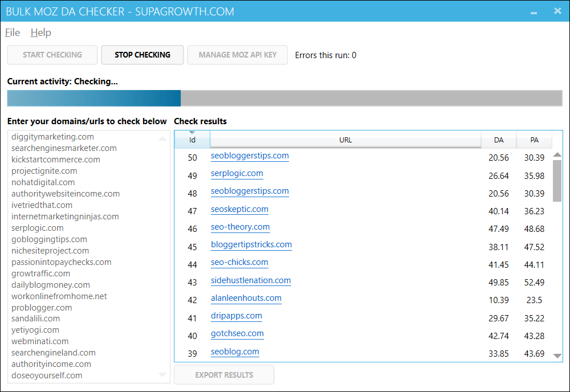Screen dimensions: 570x392
Task: Click internetmarketingninjas.com in the domain list
Action: [65, 217]
